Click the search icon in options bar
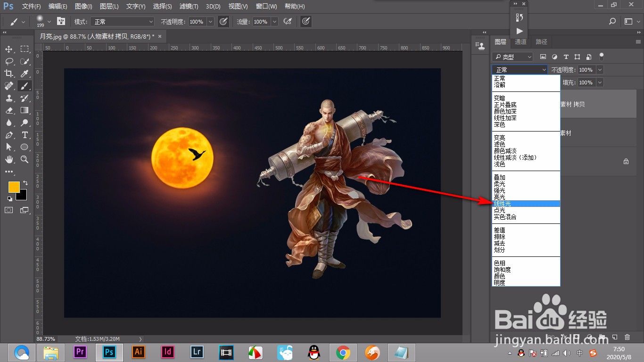 point(612,21)
